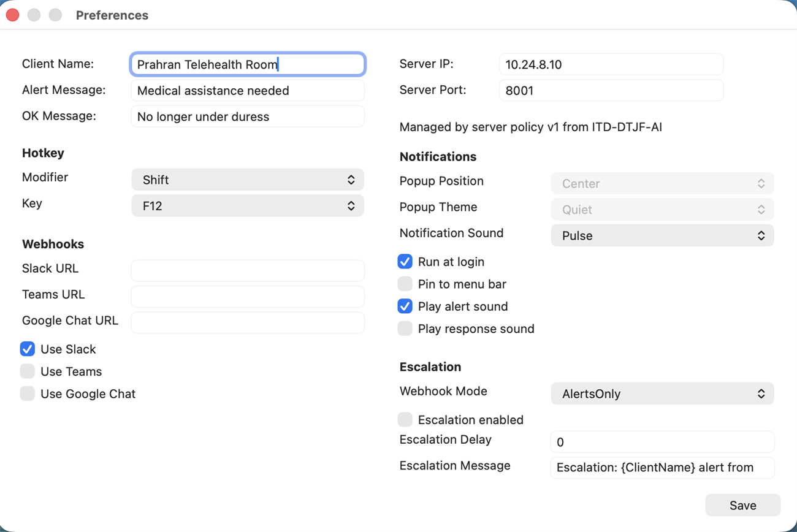Image resolution: width=797 pixels, height=532 pixels.
Task: Toggle the Escalation enabled checkbox
Action: [x=405, y=420]
